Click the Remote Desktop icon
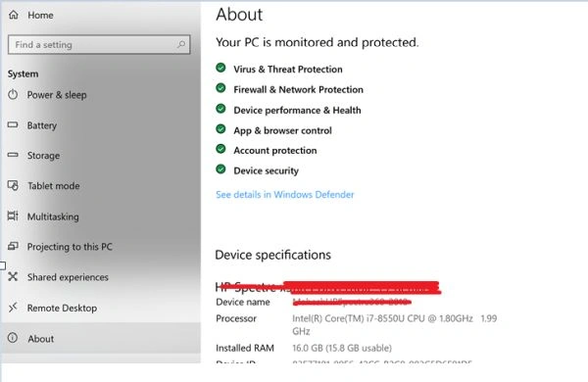 (13, 308)
